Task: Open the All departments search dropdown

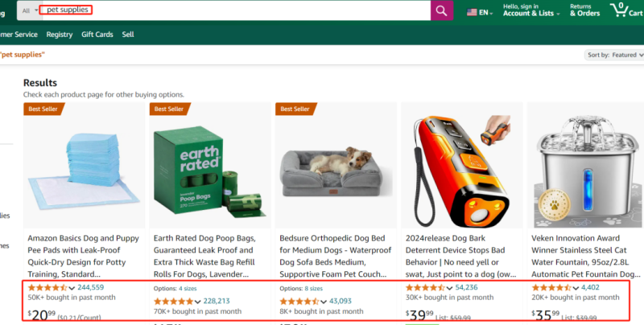Action: [31, 10]
